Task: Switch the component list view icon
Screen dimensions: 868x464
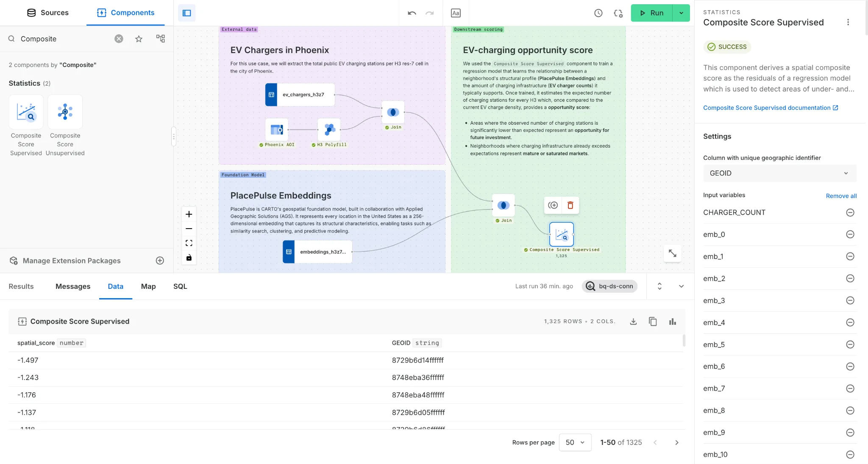Action: pos(161,39)
